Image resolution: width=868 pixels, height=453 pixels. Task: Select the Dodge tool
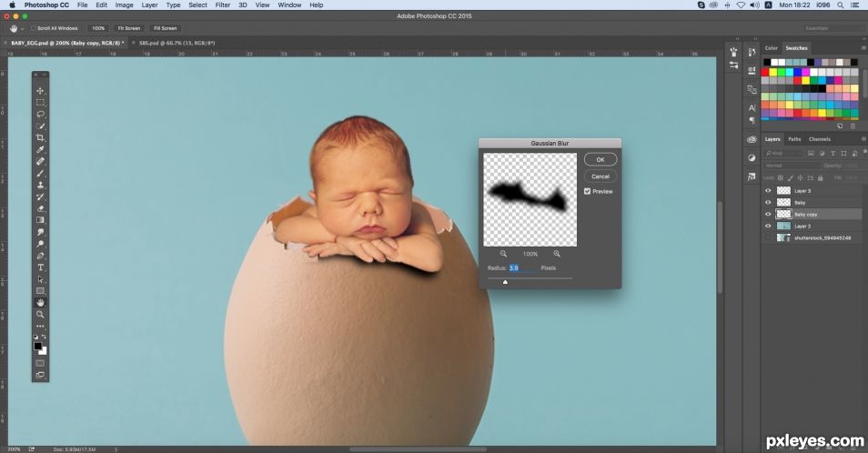coord(40,244)
